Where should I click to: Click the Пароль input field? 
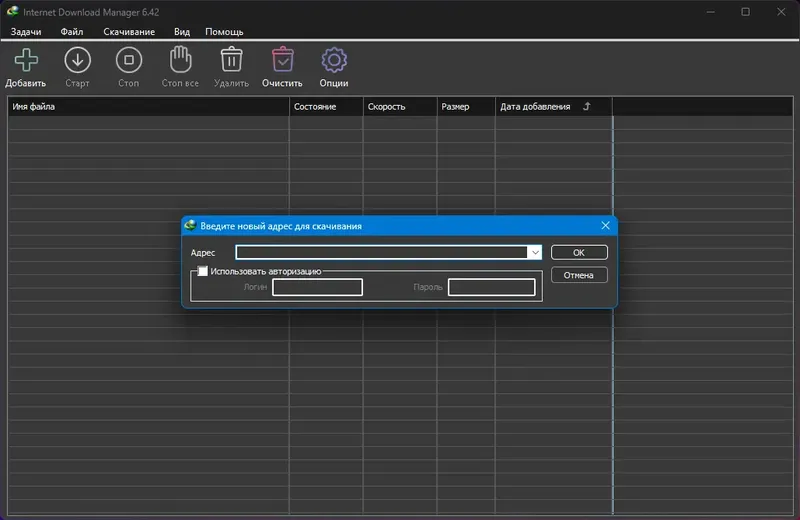point(492,287)
